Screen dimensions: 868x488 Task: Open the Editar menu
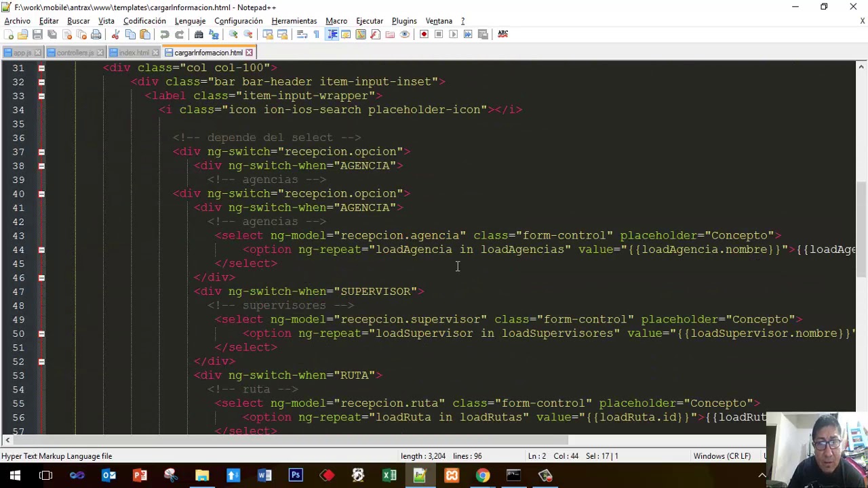[x=49, y=21]
